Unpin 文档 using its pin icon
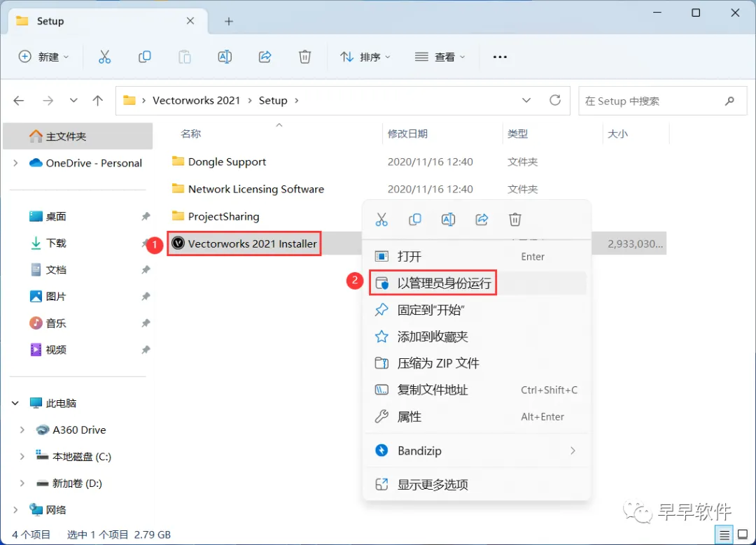The image size is (756, 545). 146,270
